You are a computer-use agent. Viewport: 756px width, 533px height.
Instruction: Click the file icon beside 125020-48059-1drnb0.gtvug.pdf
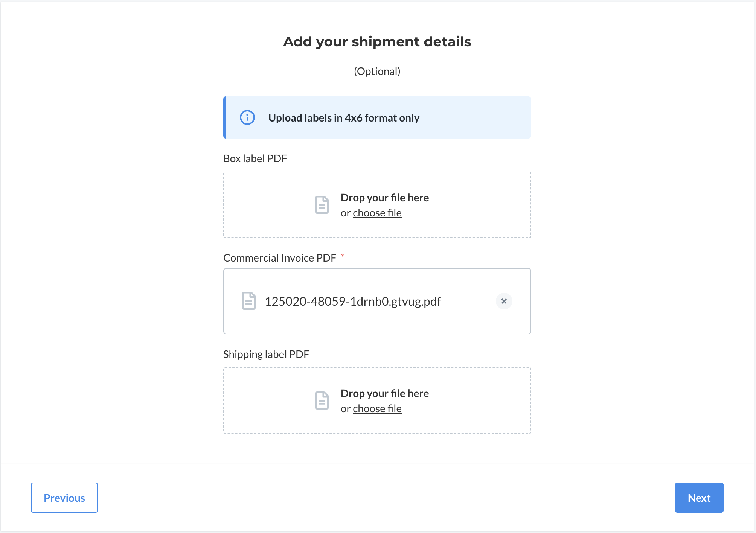[248, 301]
